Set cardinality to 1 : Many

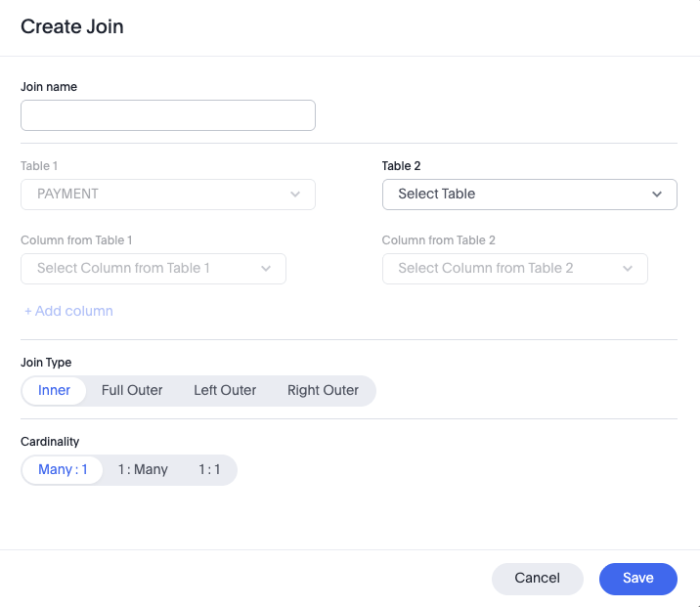[143, 469]
